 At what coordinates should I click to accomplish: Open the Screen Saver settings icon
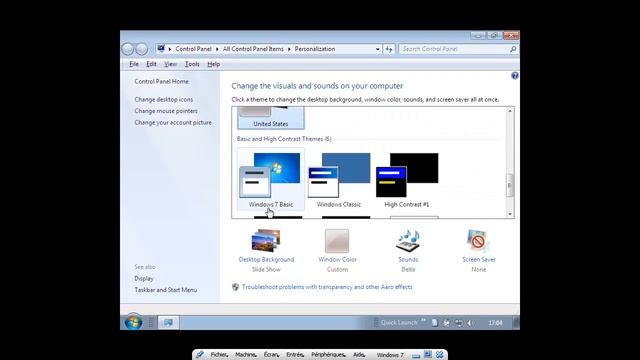(x=478, y=241)
